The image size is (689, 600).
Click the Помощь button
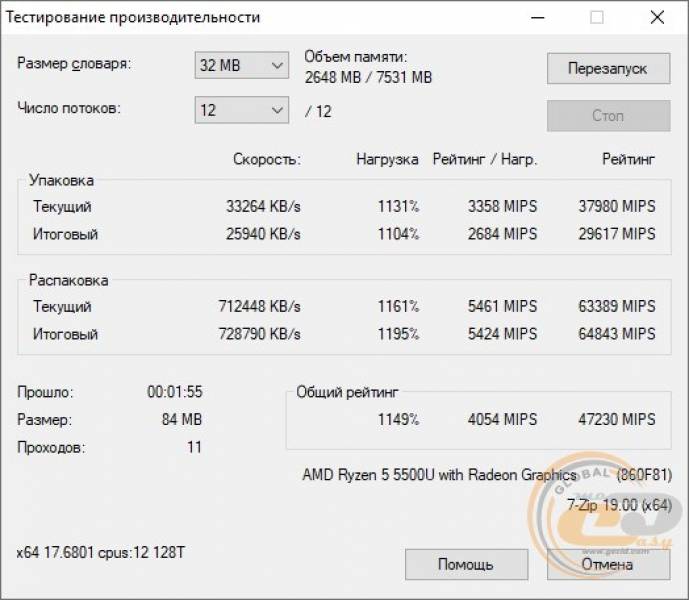(x=466, y=564)
